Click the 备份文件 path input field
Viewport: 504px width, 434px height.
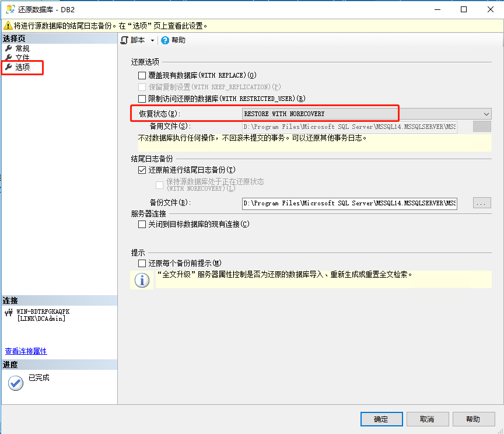pyautogui.click(x=349, y=203)
